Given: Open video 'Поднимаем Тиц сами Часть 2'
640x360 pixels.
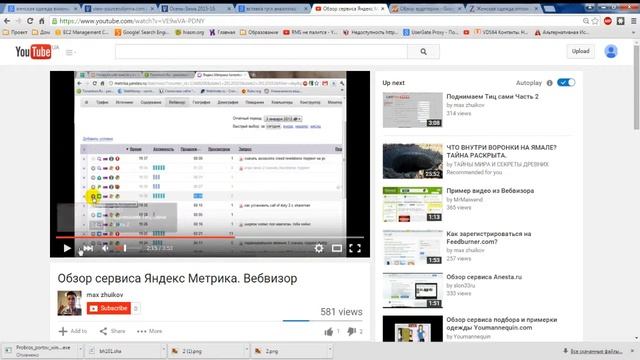Looking at the screenshot, I should (x=492, y=97).
